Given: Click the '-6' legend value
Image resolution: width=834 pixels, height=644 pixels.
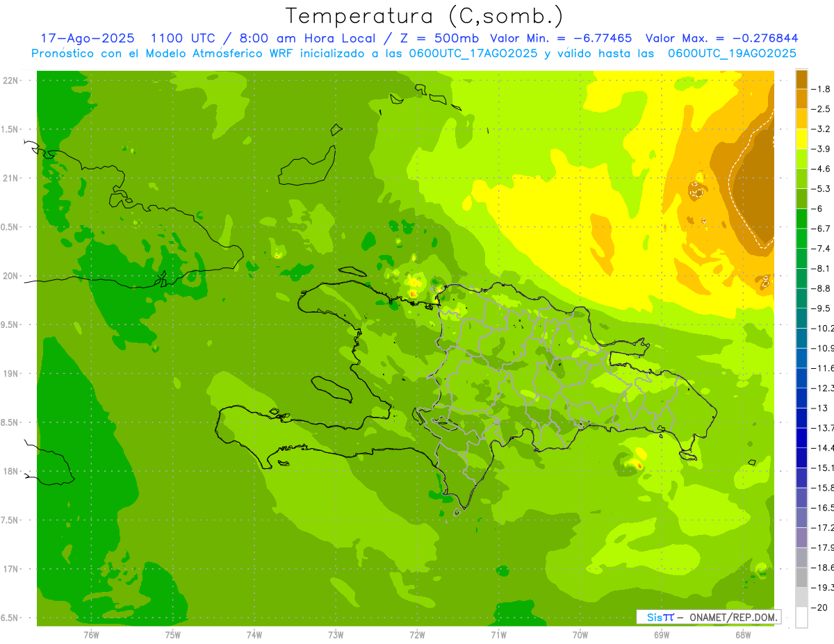Looking at the screenshot, I should pos(819,208).
